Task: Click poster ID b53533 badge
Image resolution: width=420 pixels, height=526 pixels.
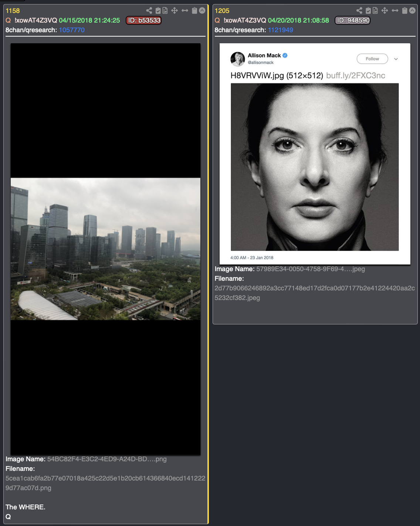Action: 144,20
